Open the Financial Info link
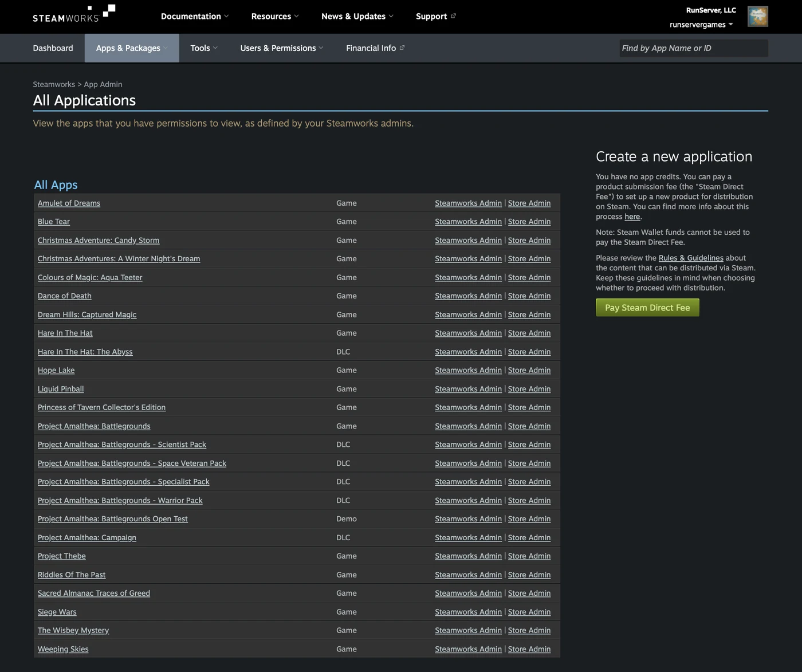 (x=375, y=48)
